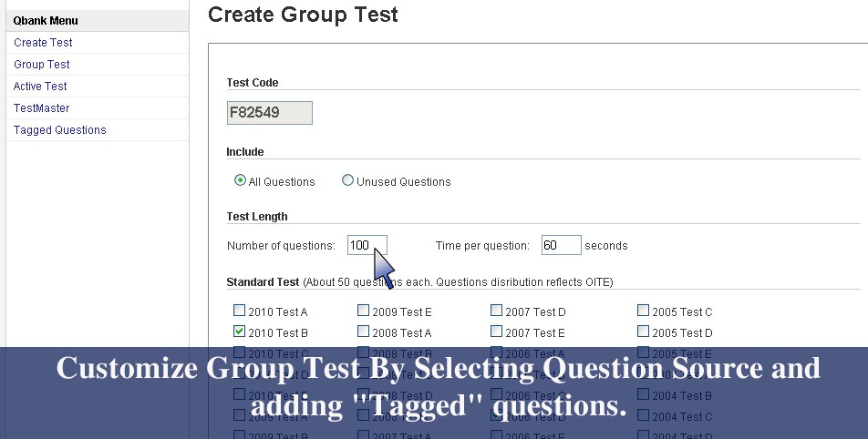Uncheck the 2010 Test B checkbox

point(240,332)
